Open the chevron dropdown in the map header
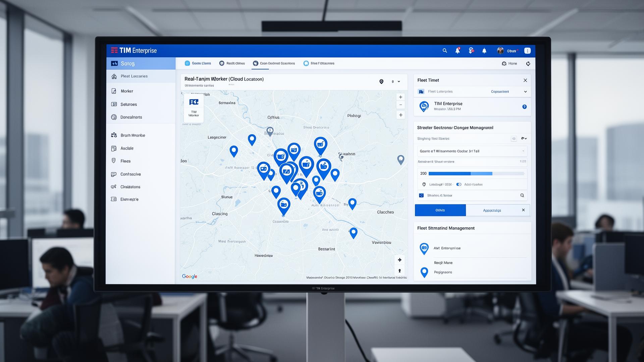Image resolution: width=644 pixels, height=362 pixels. pyautogui.click(x=399, y=81)
